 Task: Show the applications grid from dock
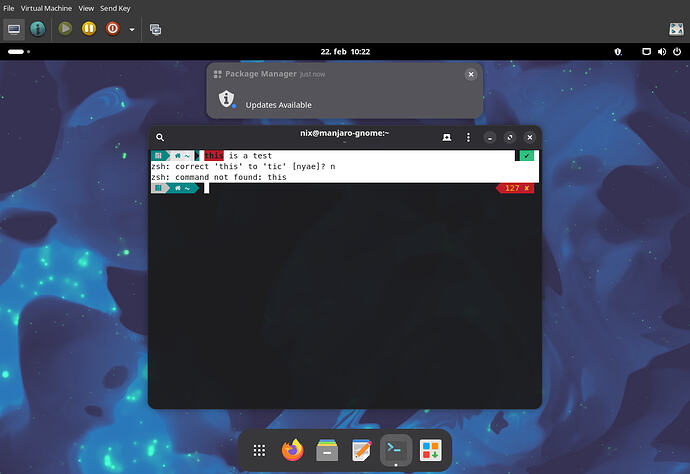(x=259, y=450)
